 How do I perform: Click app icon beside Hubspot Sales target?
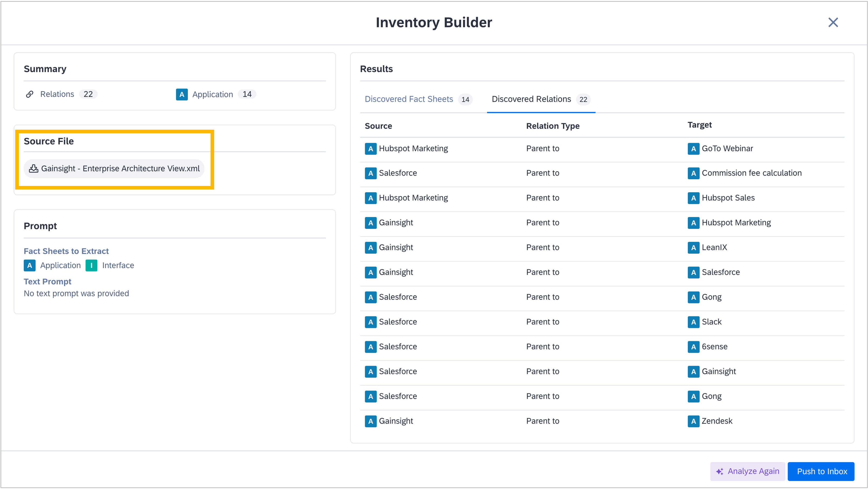coord(694,198)
